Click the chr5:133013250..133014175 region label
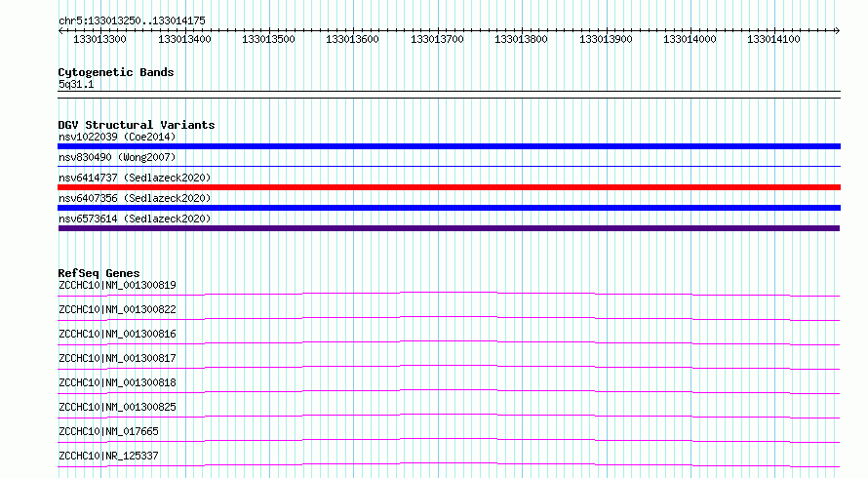Viewport: 868px width, 478px height. (132, 20)
